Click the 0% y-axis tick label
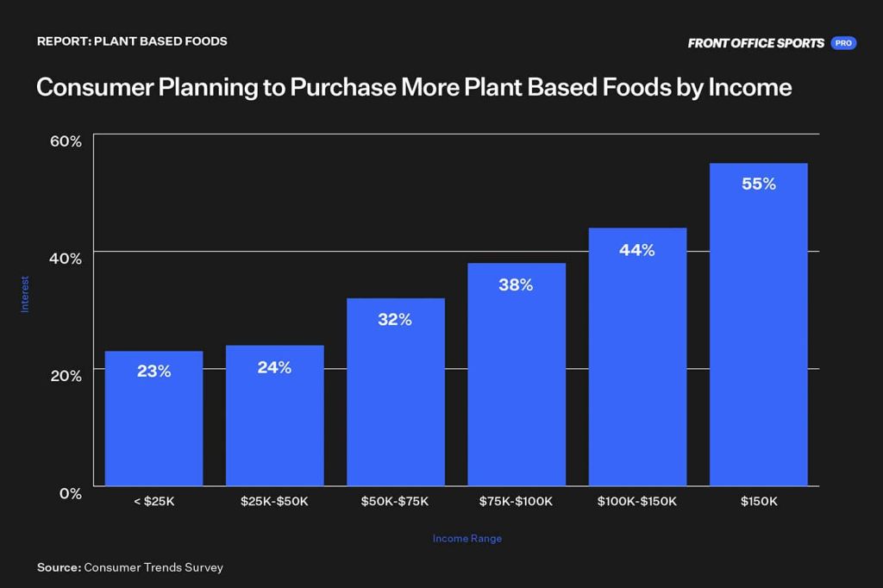Viewport: 883px width, 588px height. point(71,493)
